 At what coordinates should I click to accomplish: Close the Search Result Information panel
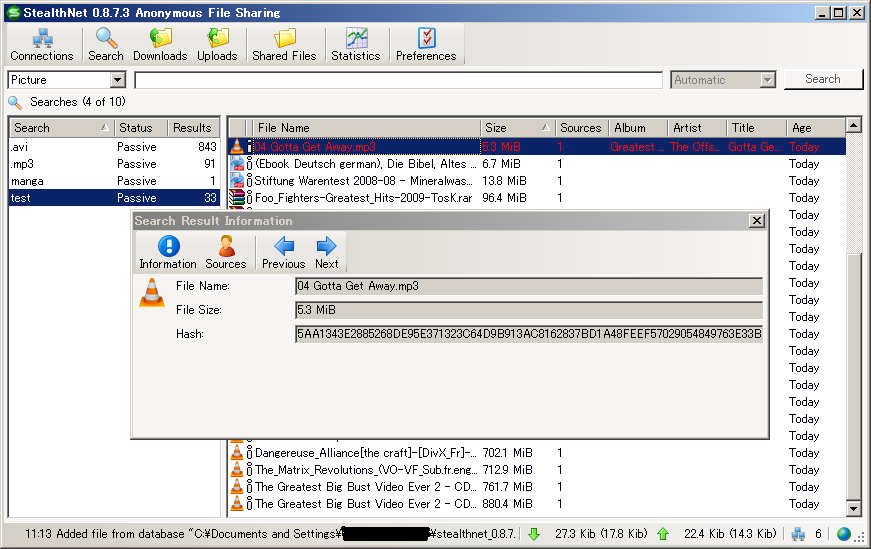[757, 221]
